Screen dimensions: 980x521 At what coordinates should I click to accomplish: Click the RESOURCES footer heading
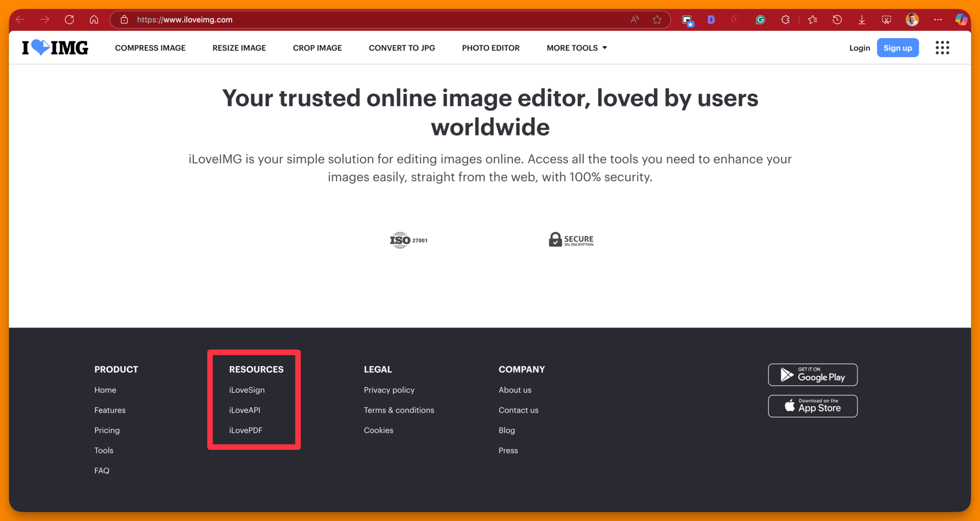256,369
